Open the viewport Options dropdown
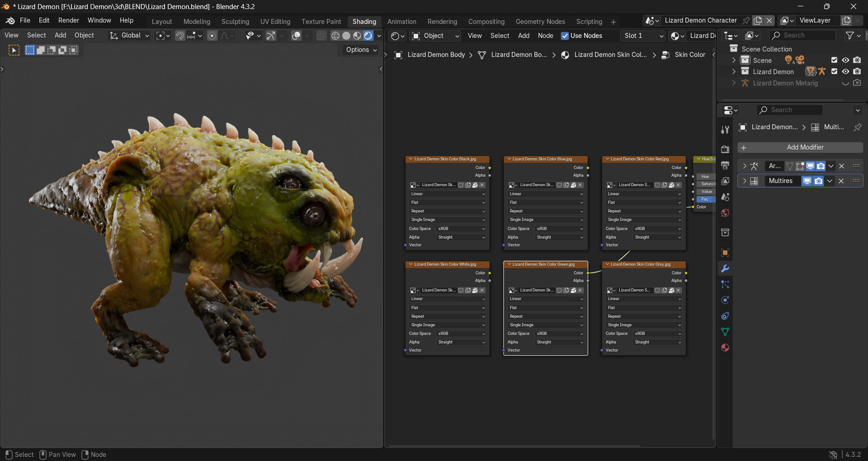The height and width of the screenshot is (461, 868). pyautogui.click(x=361, y=50)
